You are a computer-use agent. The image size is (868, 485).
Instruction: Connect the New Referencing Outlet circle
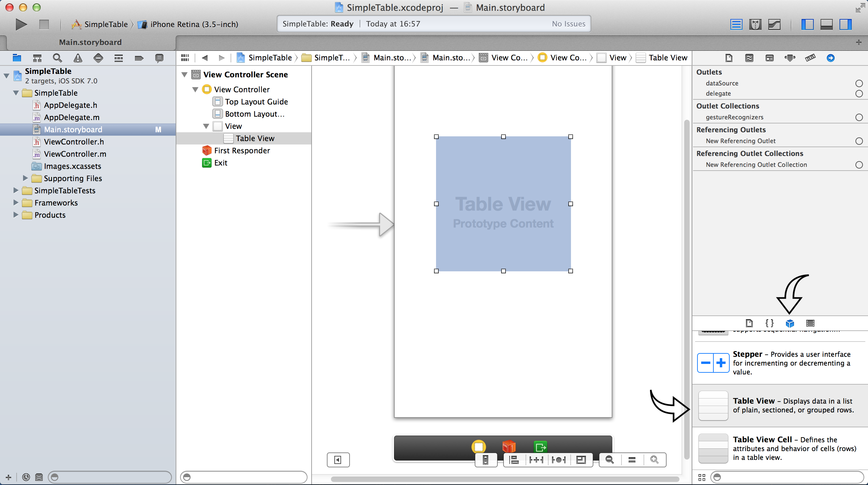859,141
